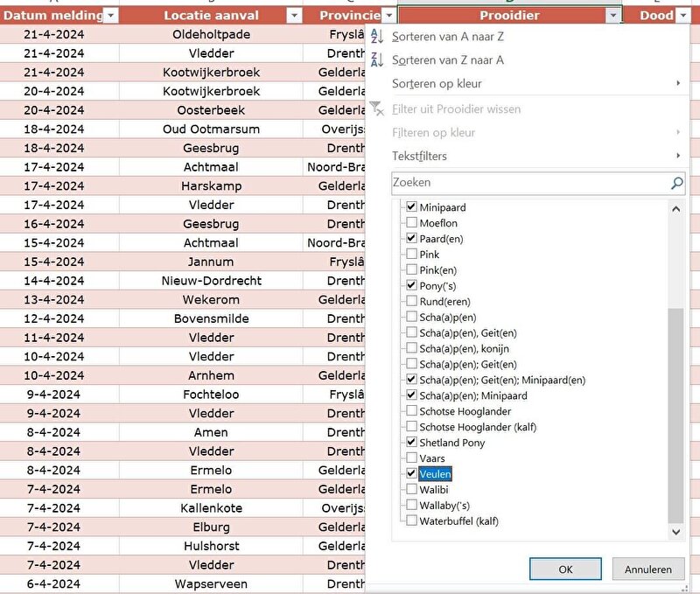Uncheck Scha(a)p(en); Geit(en); Minipaard(en) checkbox
The width and height of the screenshot is (700, 594).
411,380
